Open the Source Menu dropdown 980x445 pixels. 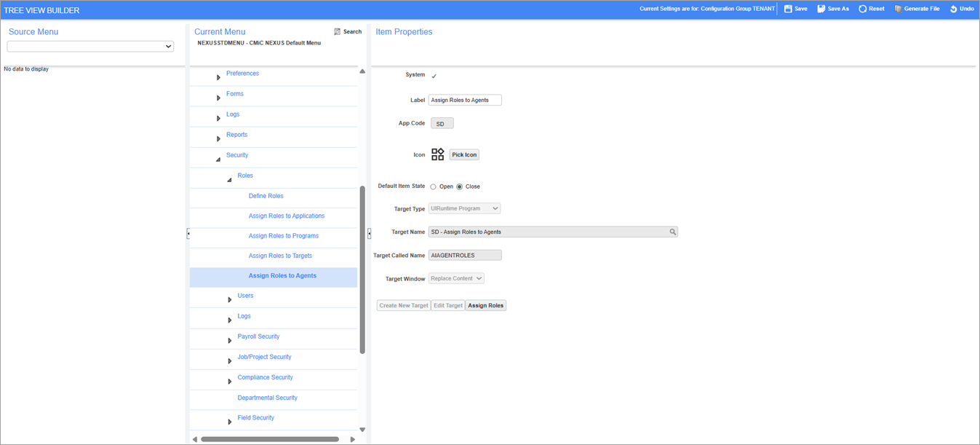[x=90, y=47]
